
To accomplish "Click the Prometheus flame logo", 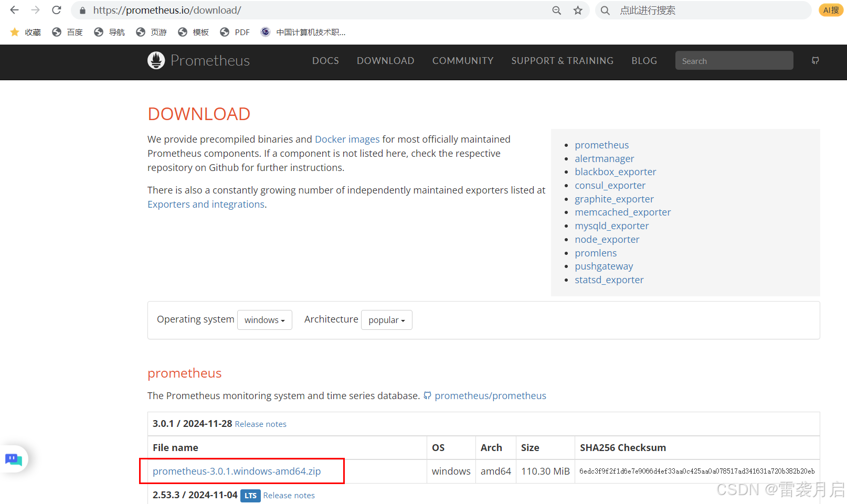I will click(156, 60).
